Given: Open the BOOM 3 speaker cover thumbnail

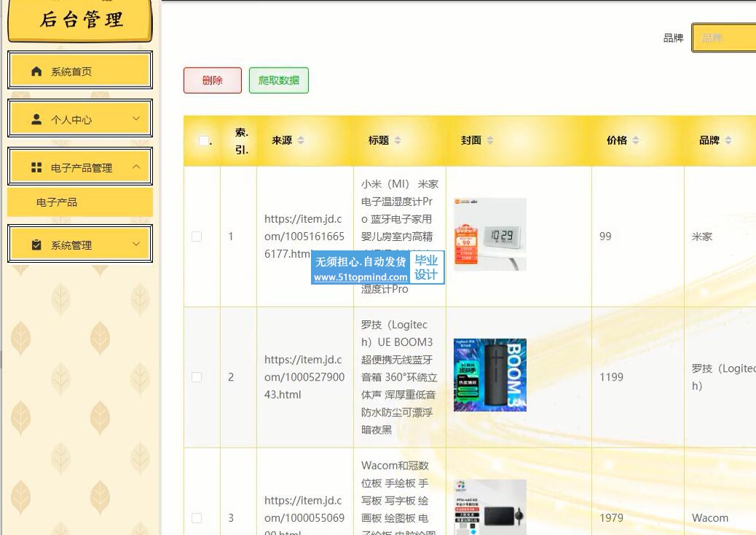Looking at the screenshot, I should click(490, 375).
